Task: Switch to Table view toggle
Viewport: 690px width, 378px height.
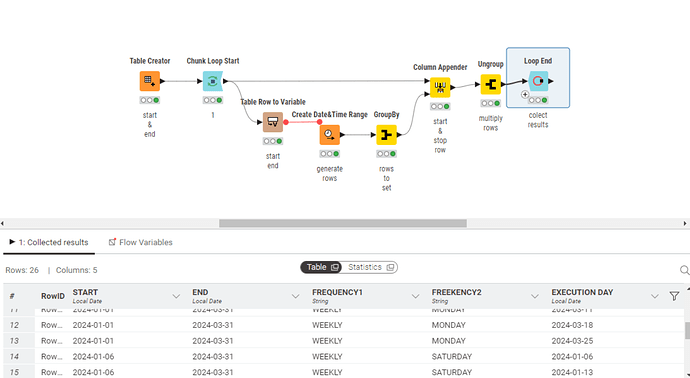Action: coord(322,267)
